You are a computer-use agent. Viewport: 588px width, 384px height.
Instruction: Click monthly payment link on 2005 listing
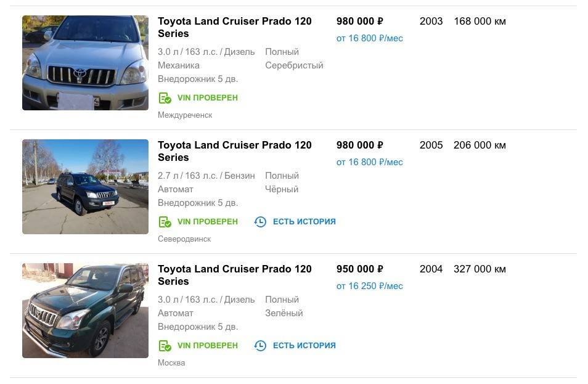click(x=369, y=162)
